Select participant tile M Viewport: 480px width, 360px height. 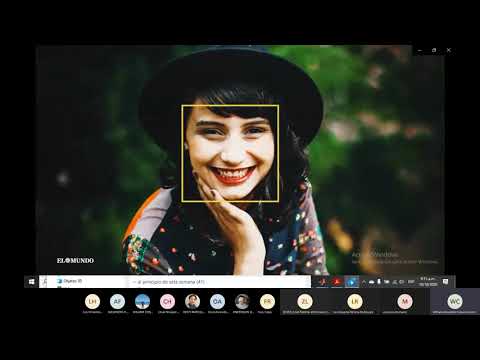click(405, 302)
